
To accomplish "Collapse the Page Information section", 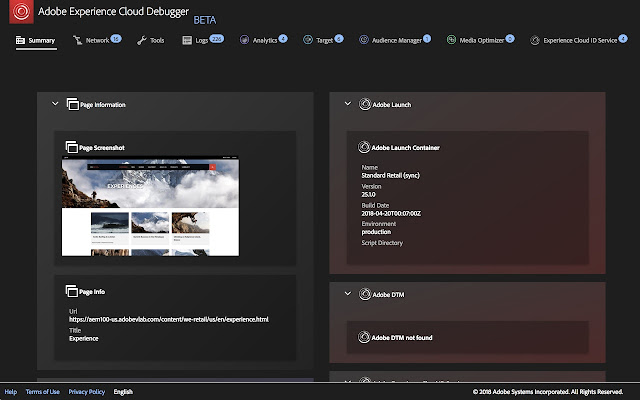I will [x=55, y=104].
